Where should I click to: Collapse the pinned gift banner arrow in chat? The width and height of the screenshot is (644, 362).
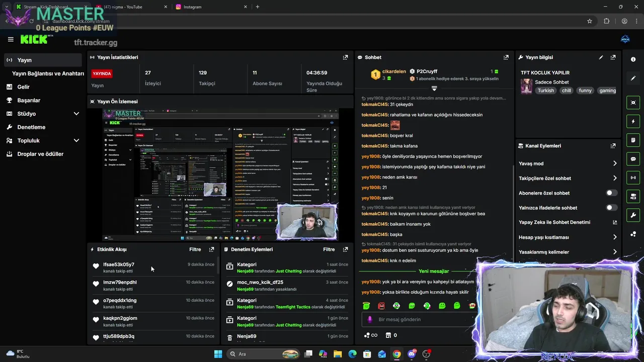(x=434, y=88)
